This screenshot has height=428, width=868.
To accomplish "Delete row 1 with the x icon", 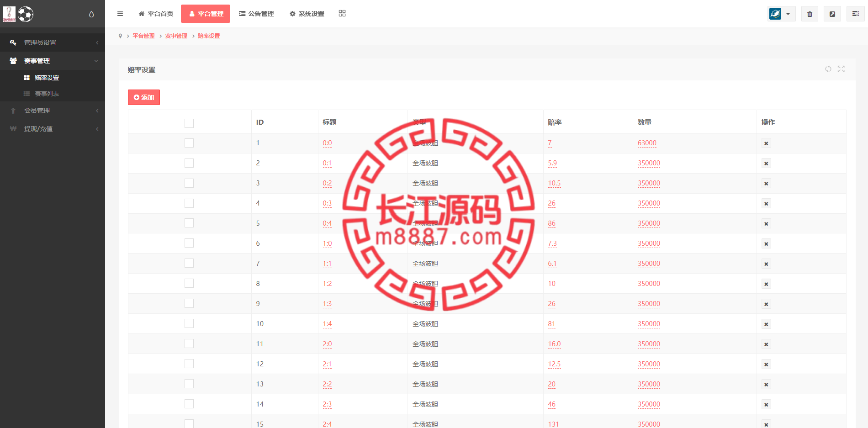I will pyautogui.click(x=766, y=143).
